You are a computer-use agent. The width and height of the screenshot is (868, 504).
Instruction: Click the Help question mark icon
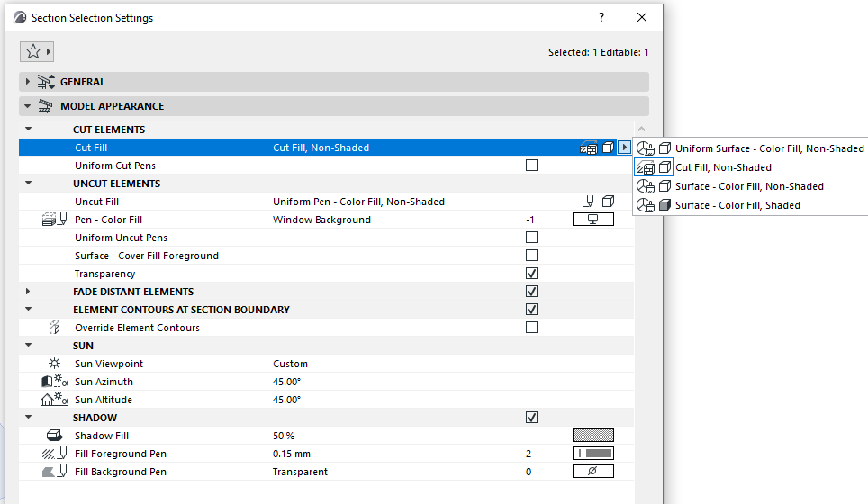[601, 17]
